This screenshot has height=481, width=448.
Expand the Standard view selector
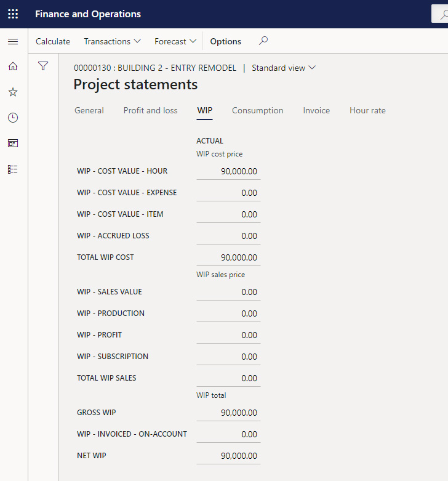(x=284, y=68)
